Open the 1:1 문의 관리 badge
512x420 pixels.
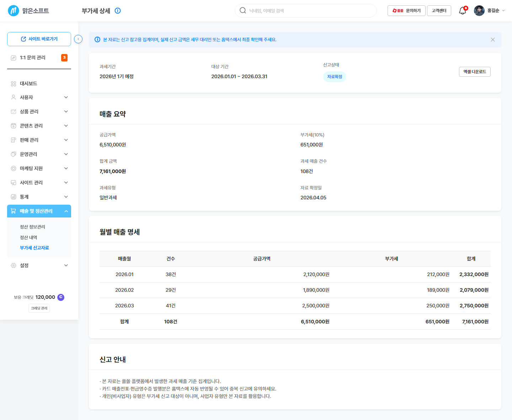(64, 58)
